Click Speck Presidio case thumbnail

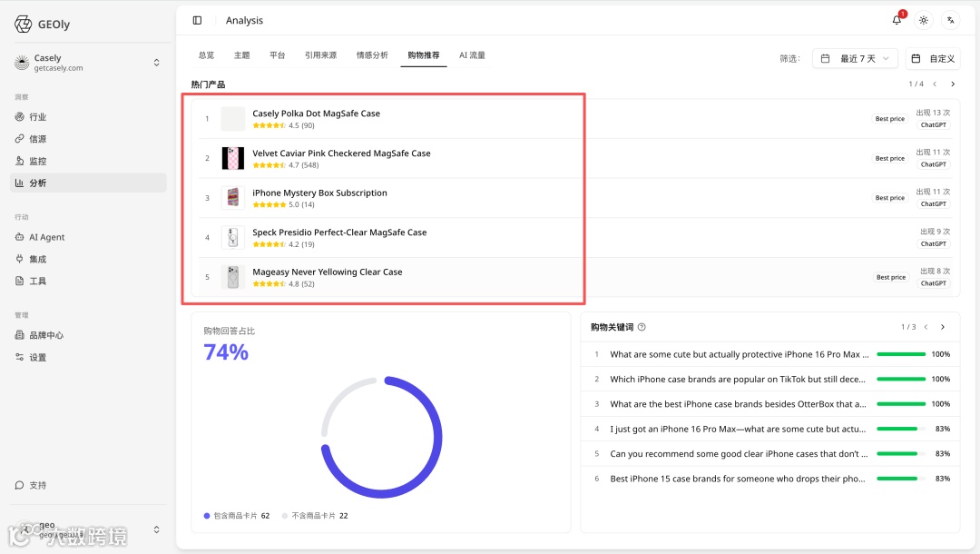click(x=233, y=238)
